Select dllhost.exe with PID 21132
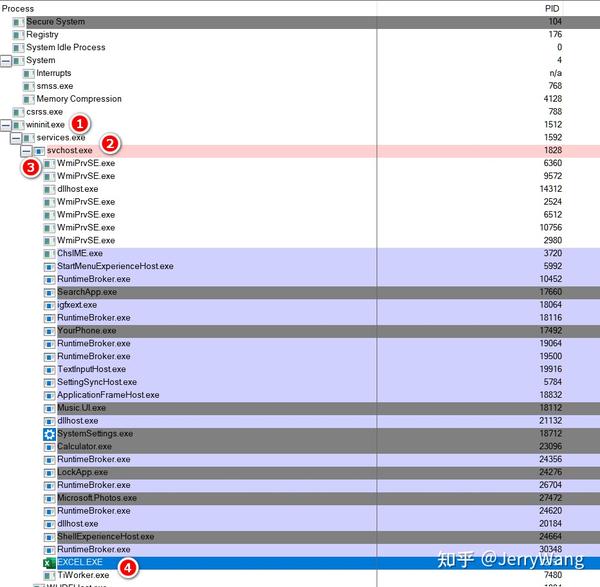This screenshot has height=587, width=600. click(78, 421)
